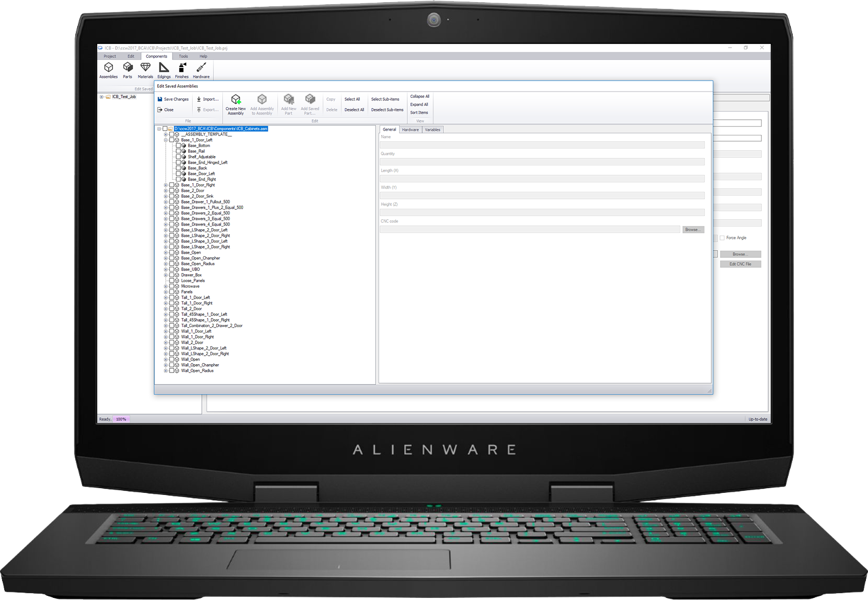Expand the Base_1_Door_Right node

tap(166, 185)
